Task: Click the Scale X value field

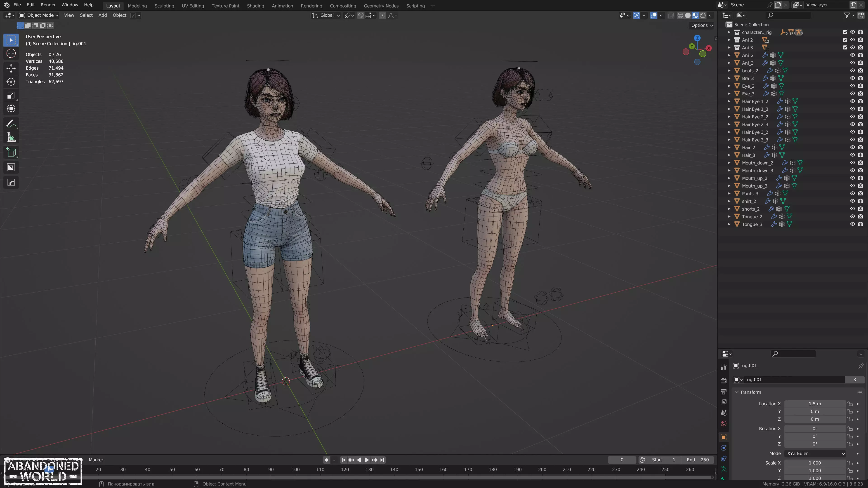Action: (x=815, y=463)
